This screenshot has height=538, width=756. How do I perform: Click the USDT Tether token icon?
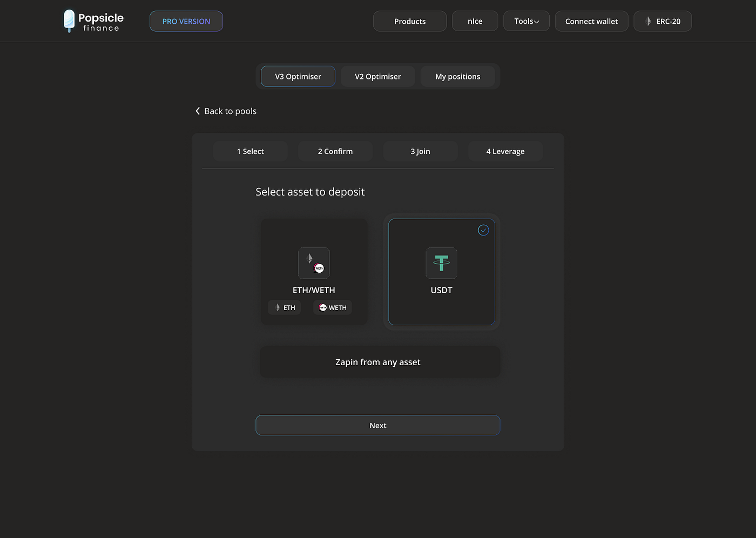click(x=441, y=263)
